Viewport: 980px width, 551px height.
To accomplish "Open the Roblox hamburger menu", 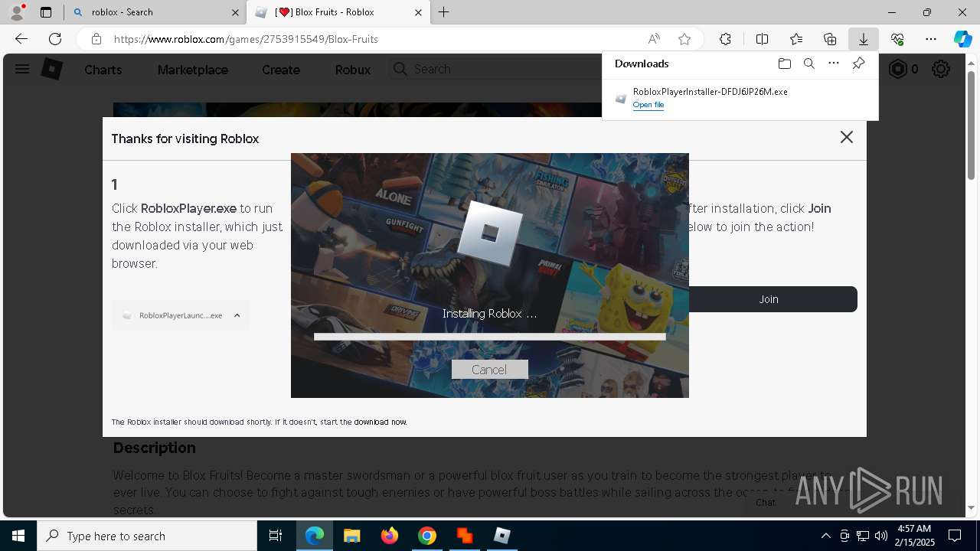I will pos(22,69).
